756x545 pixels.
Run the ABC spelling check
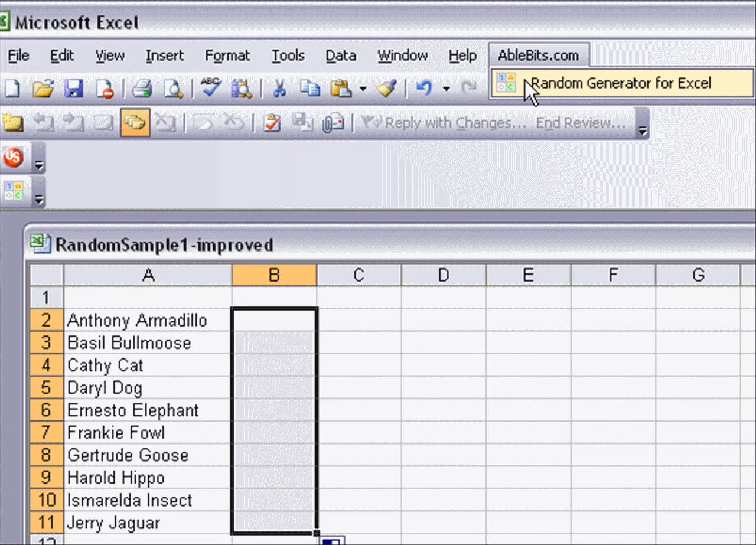(x=211, y=87)
